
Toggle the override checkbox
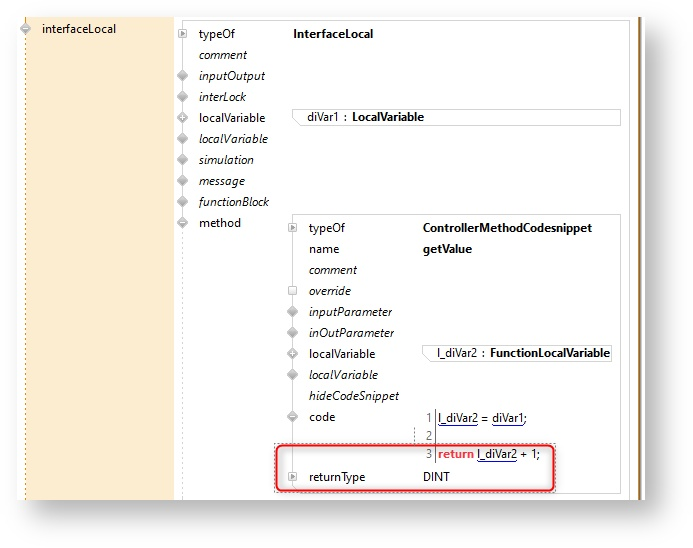[292, 291]
